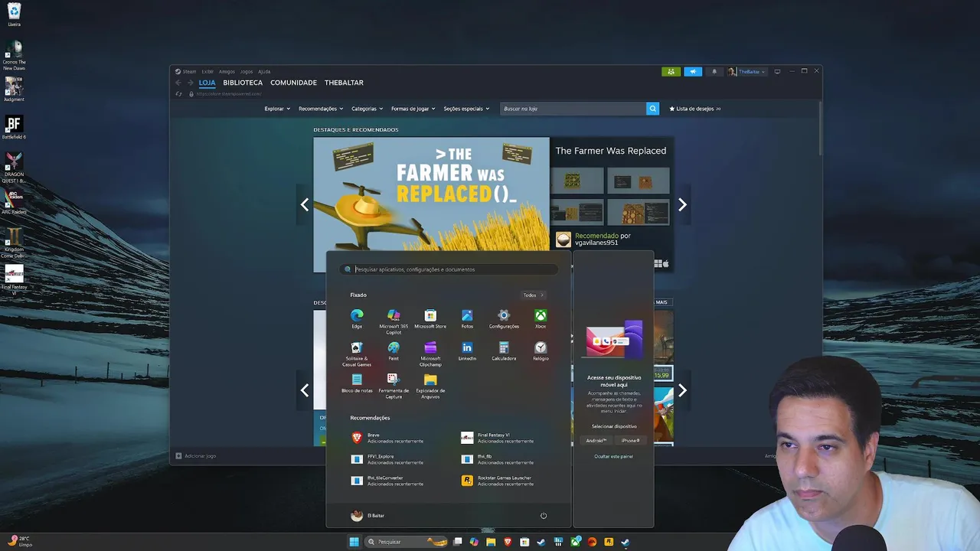
Task: Show all apps with Todos button
Action: 534,295
